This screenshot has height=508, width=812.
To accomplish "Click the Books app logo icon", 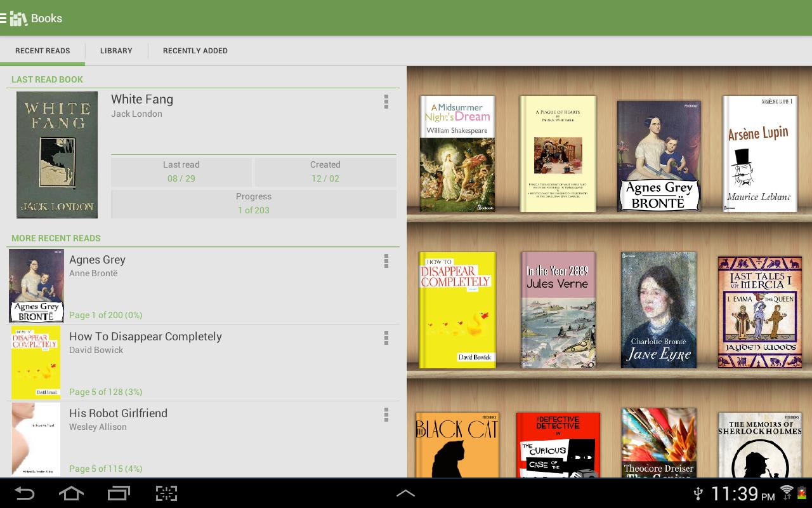I will [17, 18].
